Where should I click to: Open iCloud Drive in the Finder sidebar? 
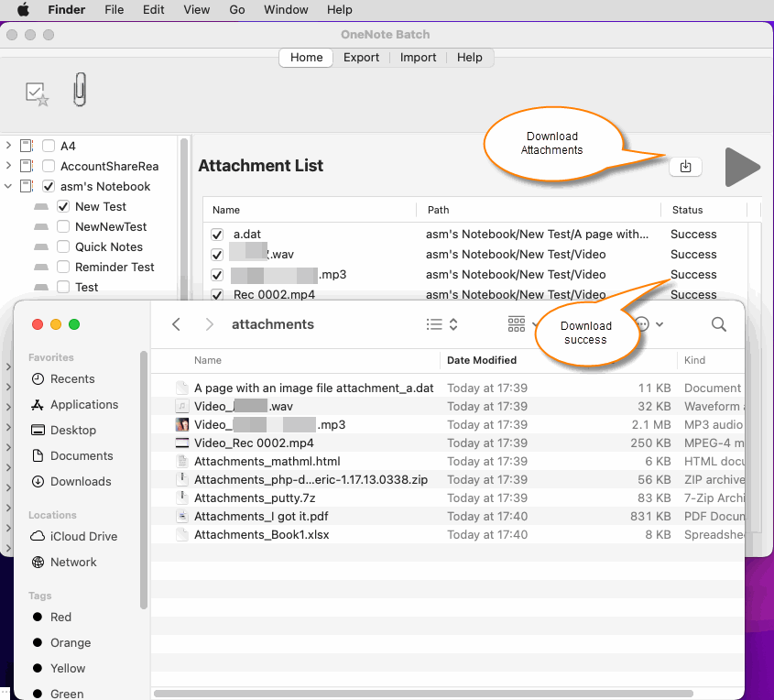[74, 536]
